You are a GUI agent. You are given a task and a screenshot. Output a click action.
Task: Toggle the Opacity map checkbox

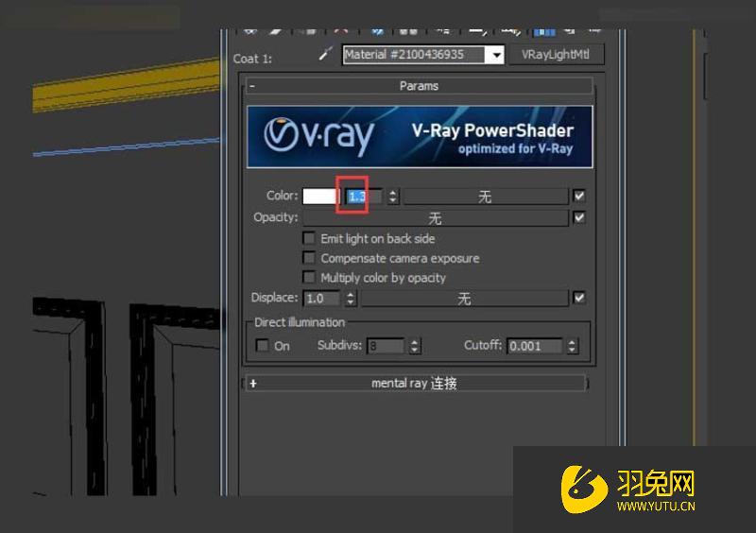point(579,217)
